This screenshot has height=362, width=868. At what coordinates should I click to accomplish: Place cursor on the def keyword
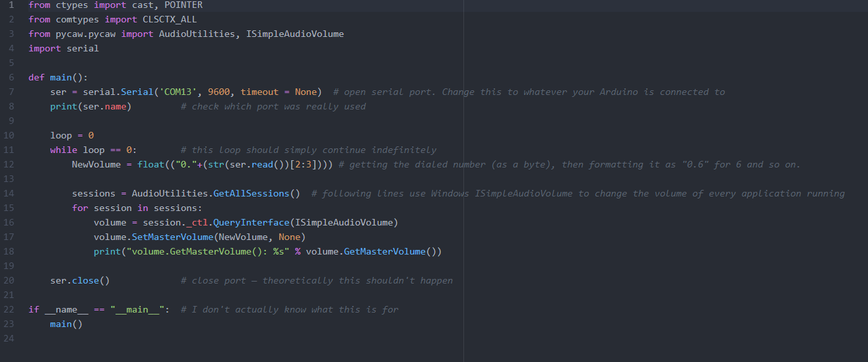(x=36, y=77)
